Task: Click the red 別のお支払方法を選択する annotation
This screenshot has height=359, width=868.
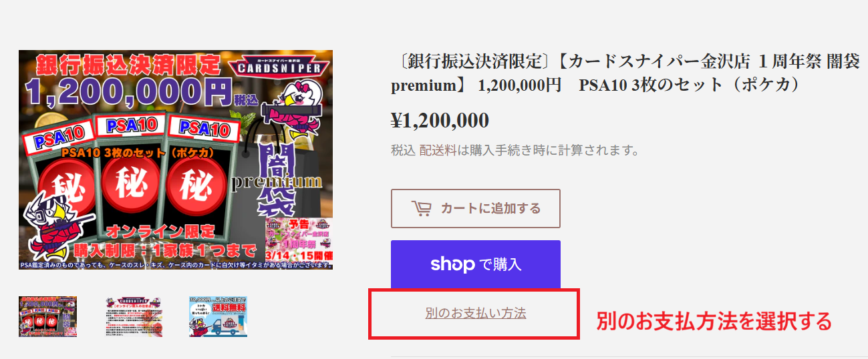Action: pos(714,322)
